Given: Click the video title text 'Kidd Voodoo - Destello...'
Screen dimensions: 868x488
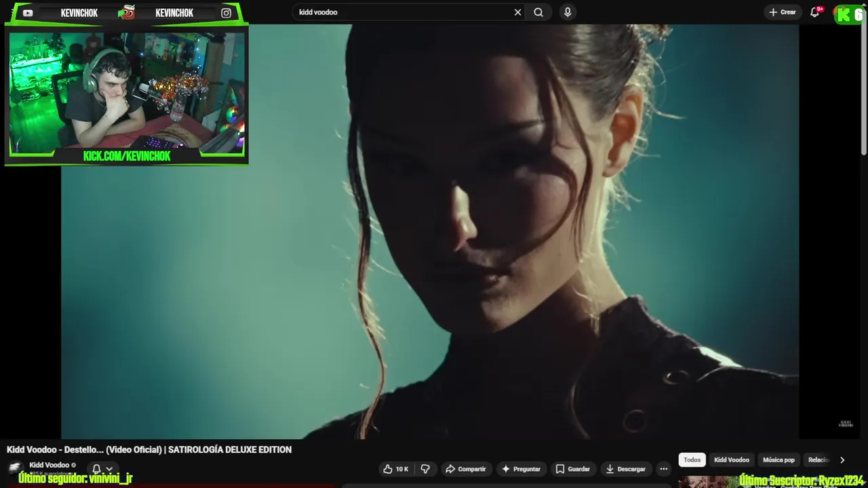Looking at the screenshot, I should tap(149, 449).
